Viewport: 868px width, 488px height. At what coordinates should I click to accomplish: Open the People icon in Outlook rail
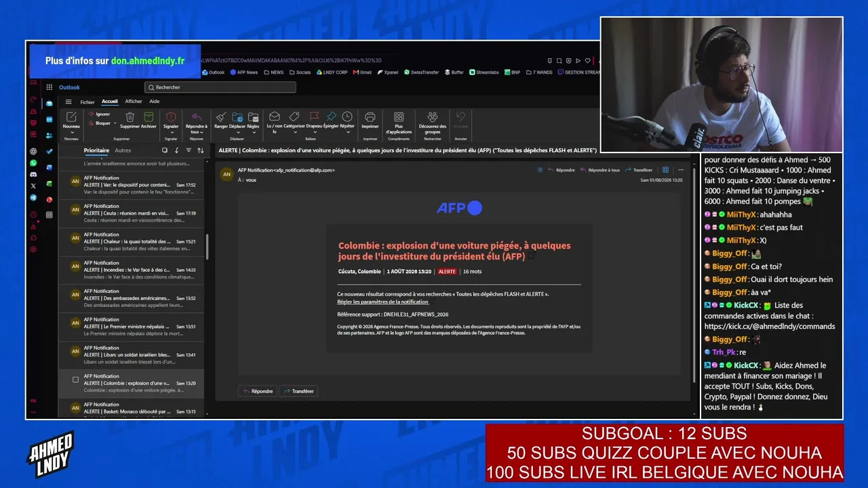point(50,136)
